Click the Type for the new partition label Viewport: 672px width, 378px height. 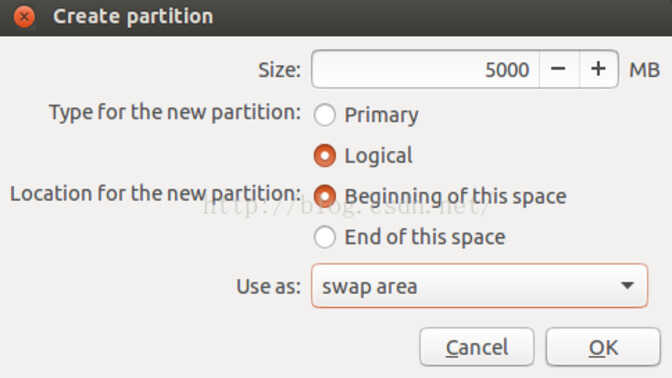(175, 113)
